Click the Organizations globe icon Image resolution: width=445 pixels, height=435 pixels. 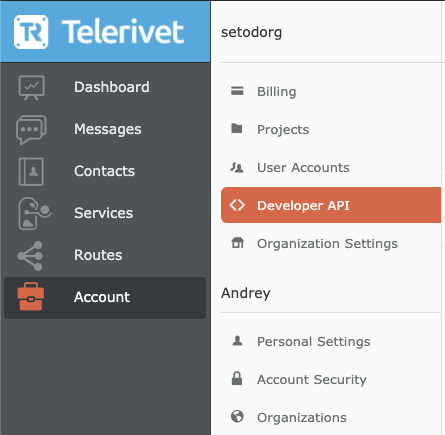pyautogui.click(x=237, y=416)
